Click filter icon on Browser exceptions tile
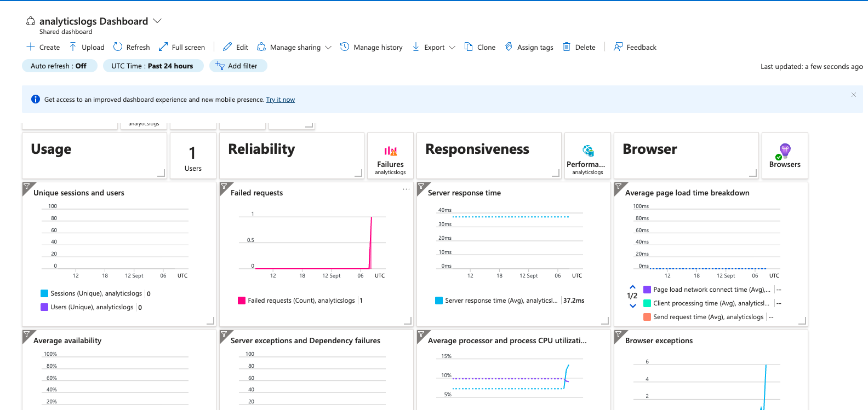 (x=618, y=334)
